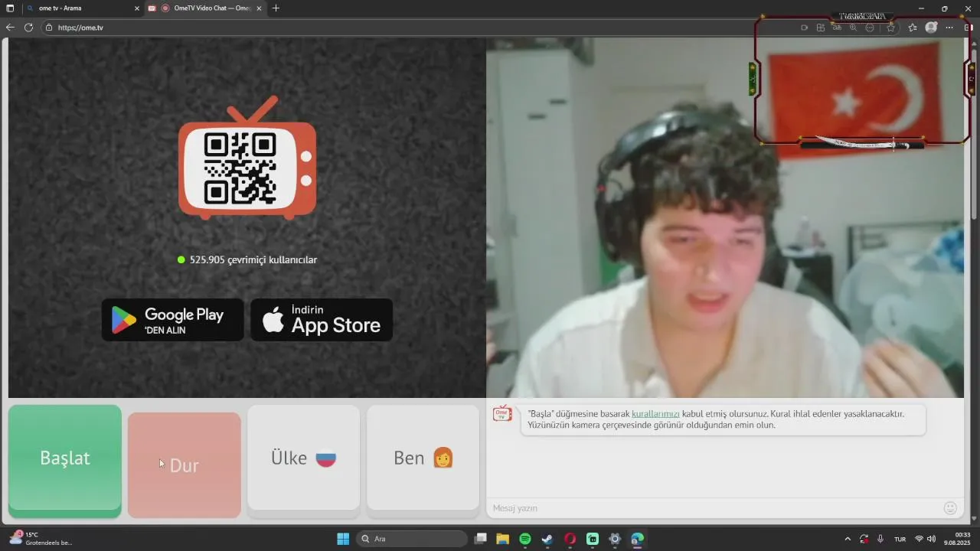Screen dimensions: 980x551
Task: Close the 'ome tv - Arama' tab
Action: coord(137,8)
